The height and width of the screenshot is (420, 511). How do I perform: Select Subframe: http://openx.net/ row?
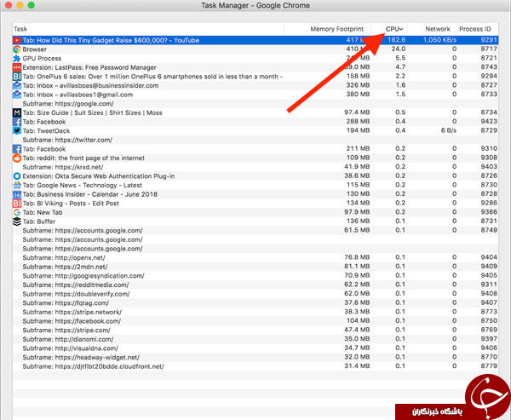255,257
